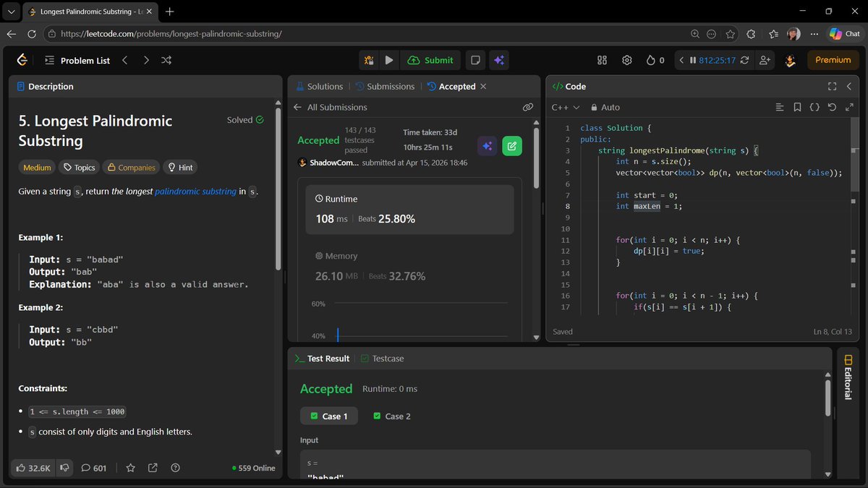868x488 pixels.
Task: Open the Problem List panel
Action: tap(77, 61)
